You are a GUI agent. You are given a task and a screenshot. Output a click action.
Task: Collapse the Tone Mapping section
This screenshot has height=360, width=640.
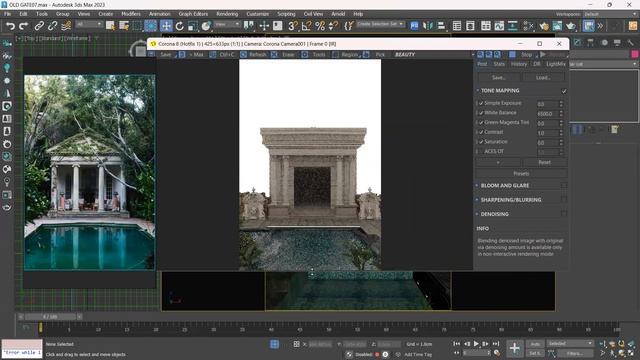(477, 90)
